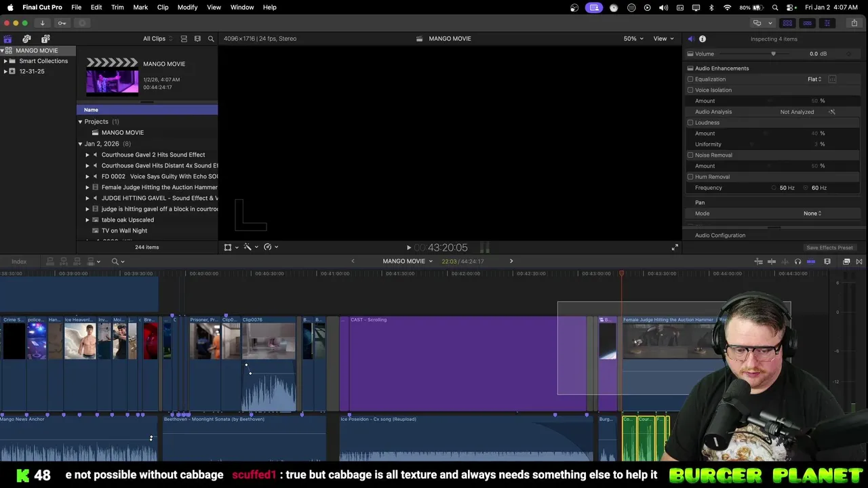The height and width of the screenshot is (488, 868).
Task: Collapse the Jan 2, 2026 group
Action: point(80,144)
